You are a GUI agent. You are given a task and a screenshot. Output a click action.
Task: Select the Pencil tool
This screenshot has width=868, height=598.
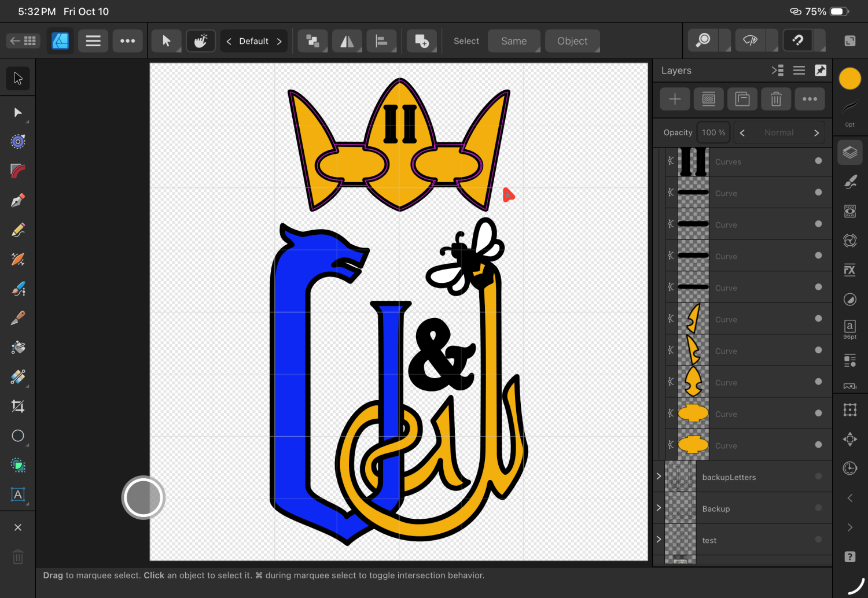coord(18,230)
